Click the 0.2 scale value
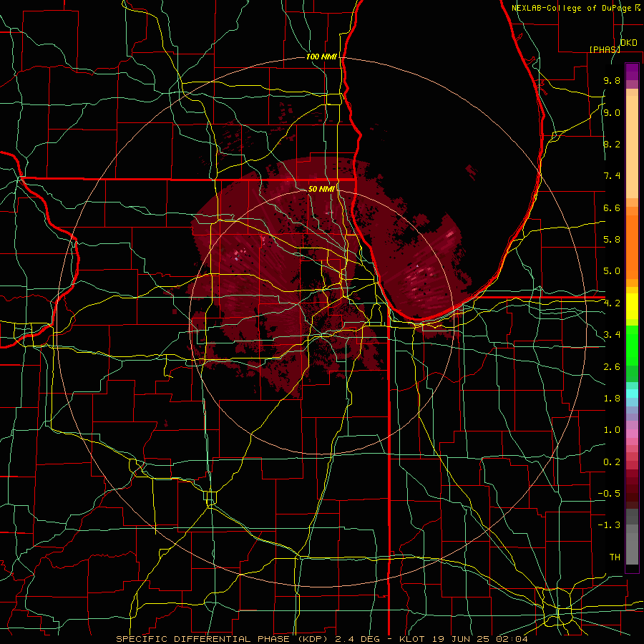 tap(612, 462)
